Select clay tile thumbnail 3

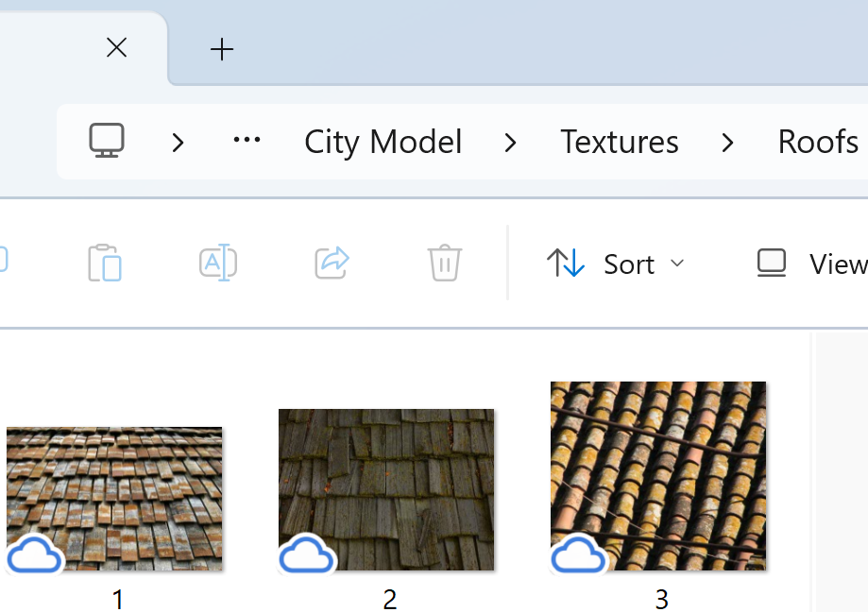tap(658, 476)
